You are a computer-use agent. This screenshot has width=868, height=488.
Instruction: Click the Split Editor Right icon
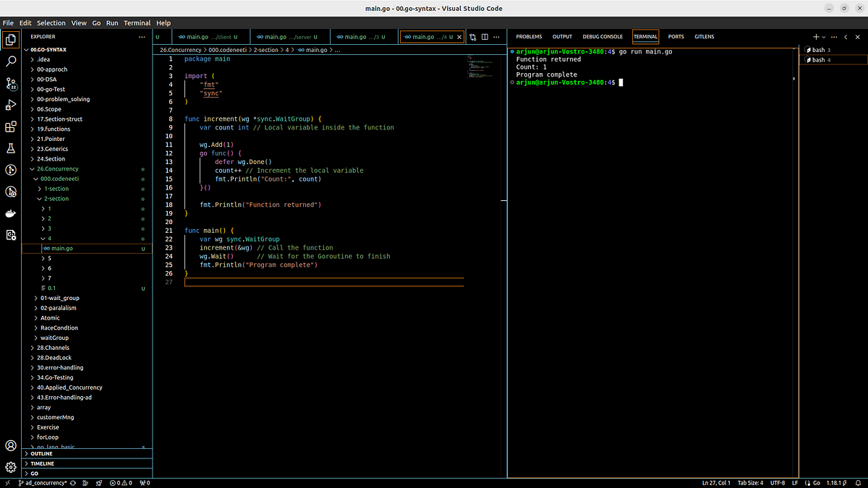pos(485,37)
